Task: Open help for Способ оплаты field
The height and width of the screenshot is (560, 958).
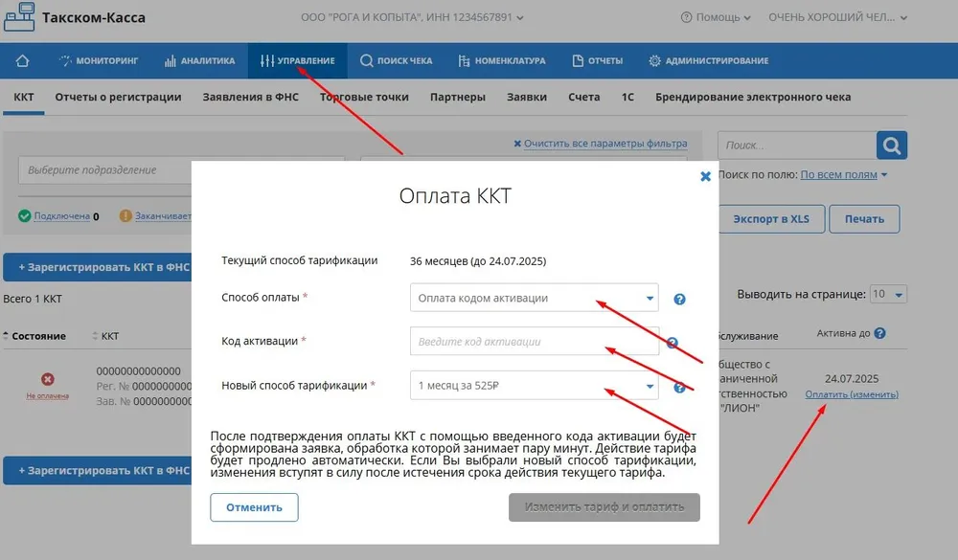Action: (679, 300)
